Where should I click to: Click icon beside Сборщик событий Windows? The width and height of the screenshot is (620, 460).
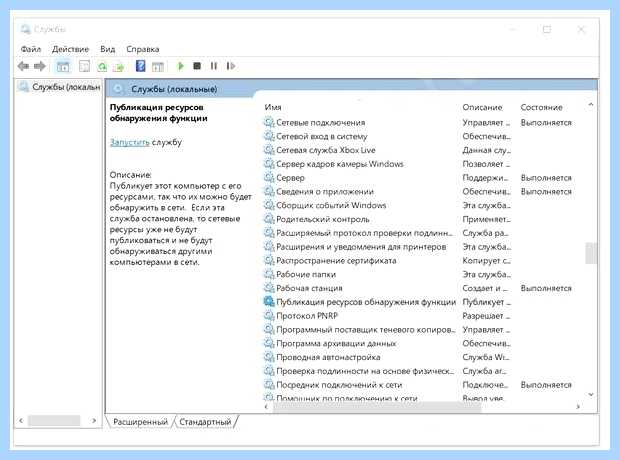[269, 205]
